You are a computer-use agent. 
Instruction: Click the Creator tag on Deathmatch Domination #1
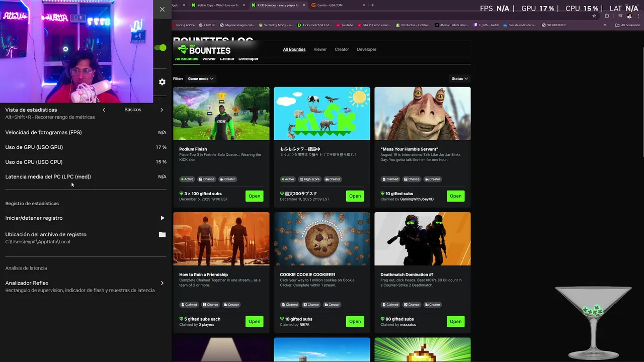tap(433, 305)
